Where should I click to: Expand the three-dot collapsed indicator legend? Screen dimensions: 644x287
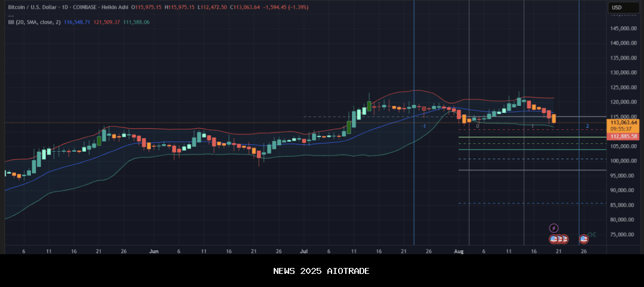point(11,15)
